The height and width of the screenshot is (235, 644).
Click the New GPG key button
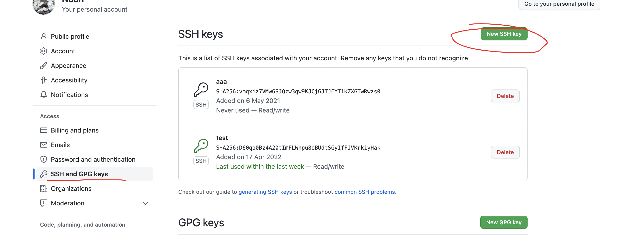503,222
